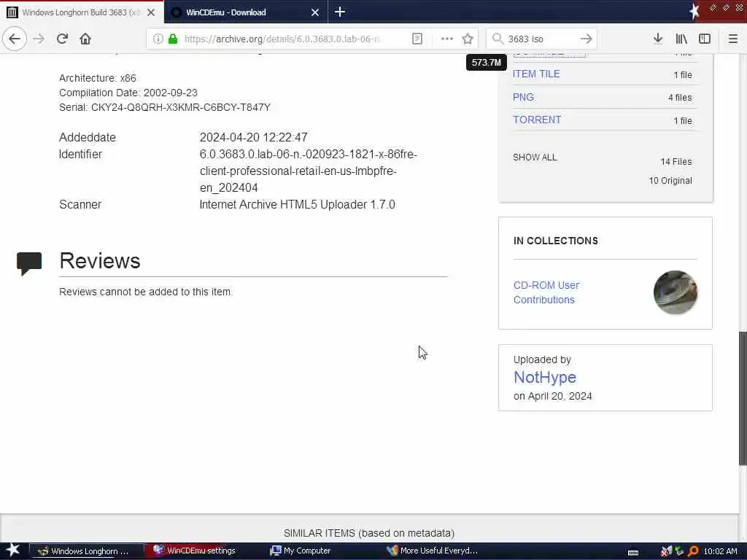Click the taskbar clock showing 10:02 AM

720,551
